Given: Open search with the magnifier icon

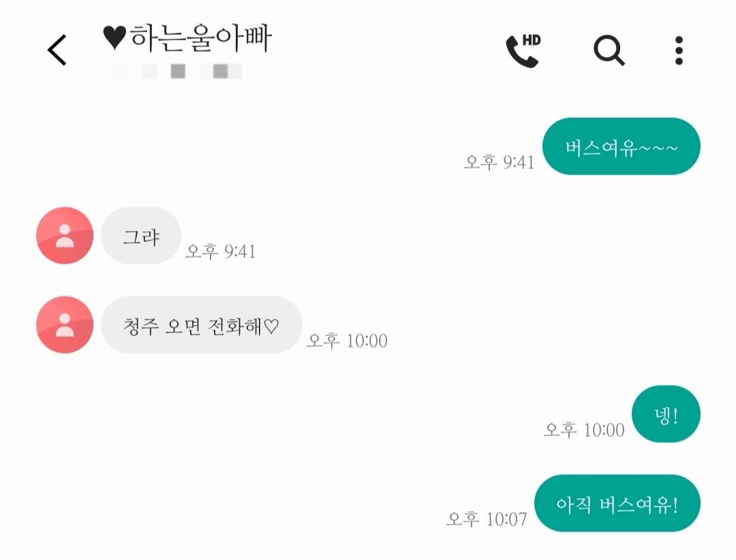Looking at the screenshot, I should 609,50.
